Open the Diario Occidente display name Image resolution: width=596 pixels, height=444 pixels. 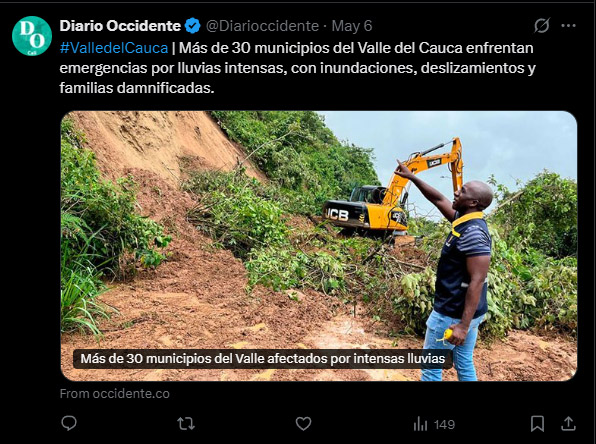point(120,26)
